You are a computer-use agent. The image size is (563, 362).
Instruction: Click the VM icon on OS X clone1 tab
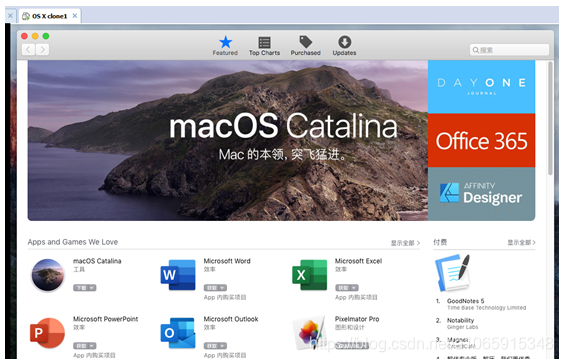(x=26, y=16)
